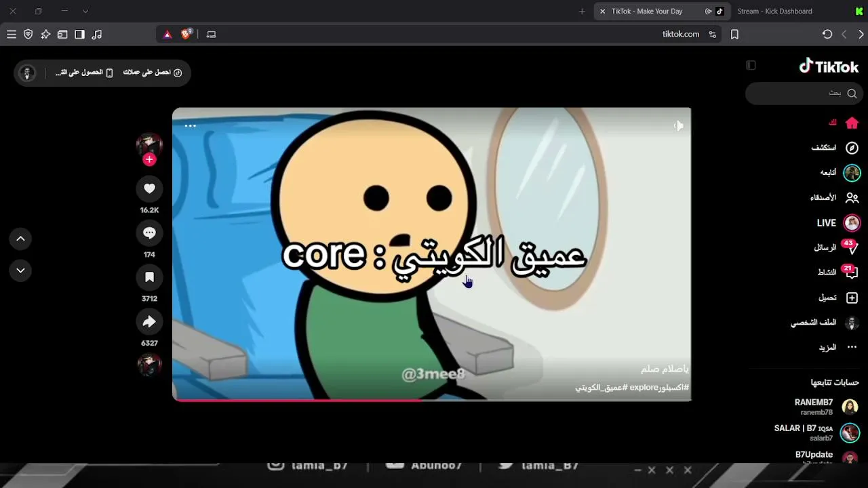The width and height of the screenshot is (868, 488).
Task: Open the sound disc below the share count
Action: tap(149, 366)
